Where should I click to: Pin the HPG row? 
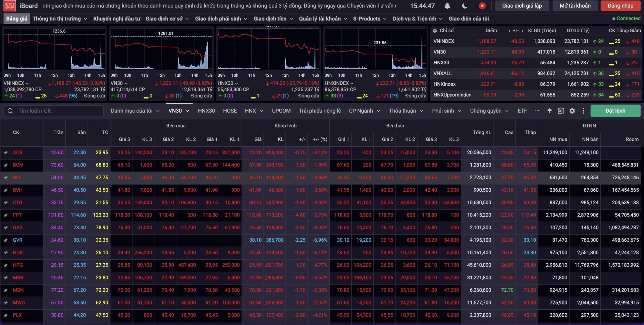(6, 265)
